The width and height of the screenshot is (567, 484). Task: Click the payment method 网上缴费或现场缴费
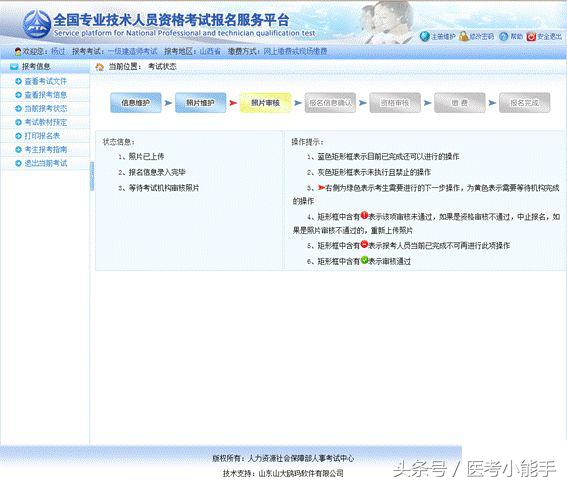click(295, 51)
